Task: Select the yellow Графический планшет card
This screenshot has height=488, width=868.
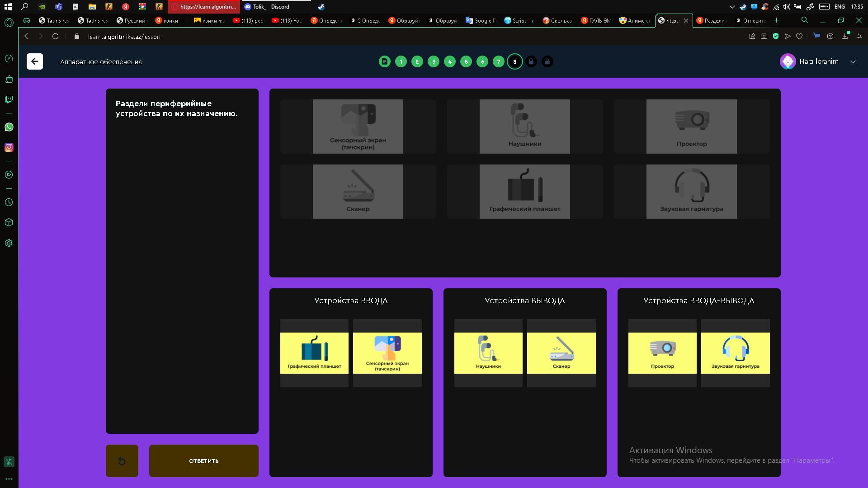Action: point(314,353)
